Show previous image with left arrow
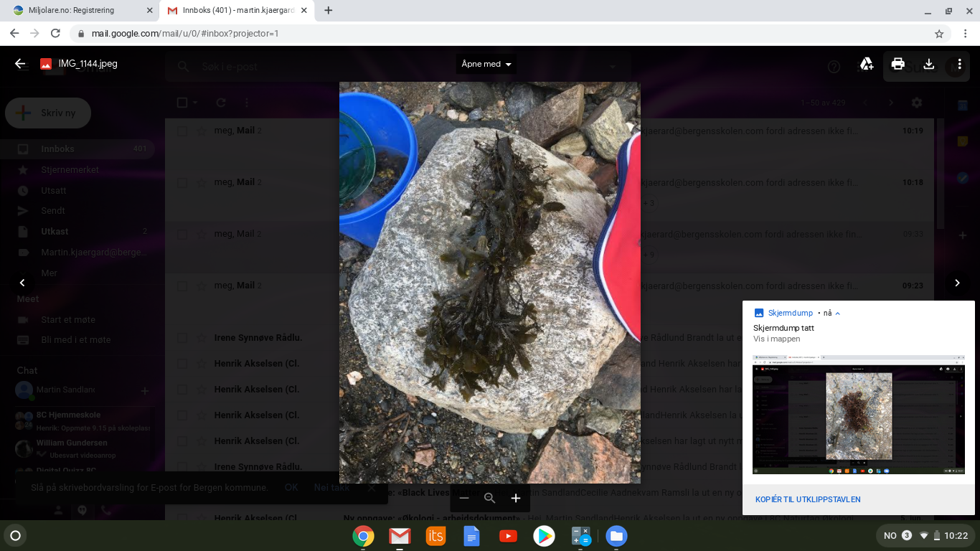 (22, 283)
